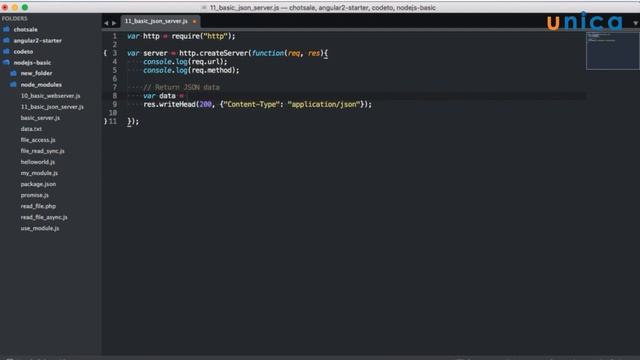The width and height of the screenshot is (640, 360).
Task: Click the chotsale folder icon
Action: [6, 29]
